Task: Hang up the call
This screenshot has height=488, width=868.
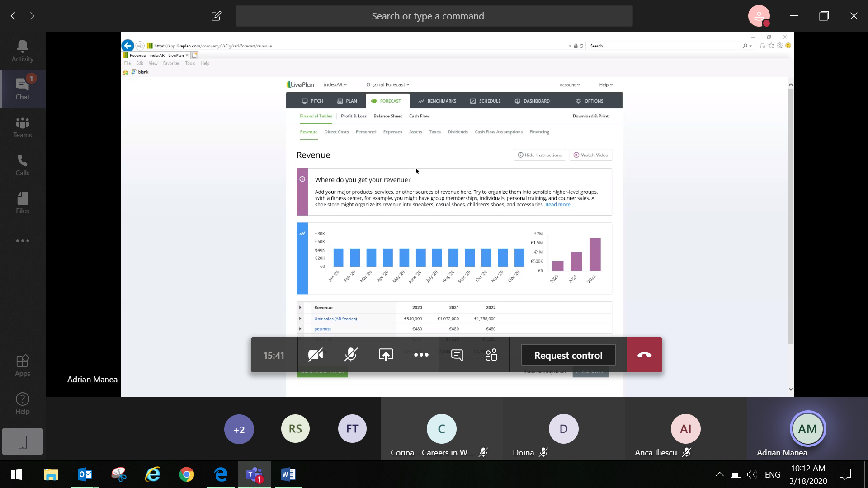Action: pyautogui.click(x=644, y=355)
